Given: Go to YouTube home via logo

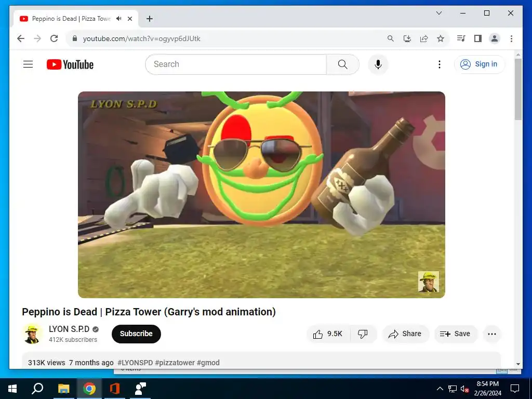Looking at the screenshot, I should click(x=70, y=64).
